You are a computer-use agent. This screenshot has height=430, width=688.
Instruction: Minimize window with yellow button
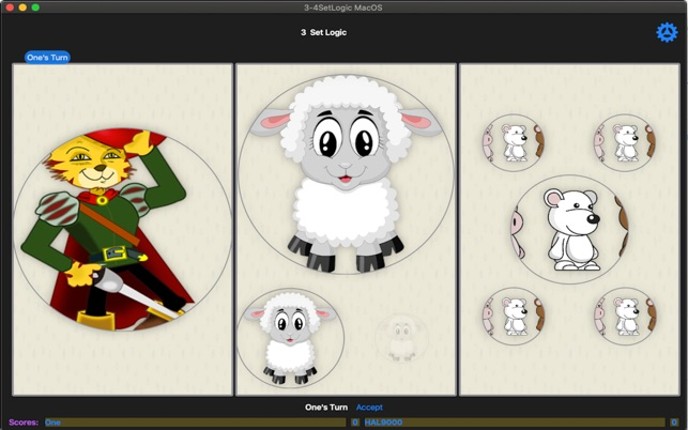pos(22,7)
